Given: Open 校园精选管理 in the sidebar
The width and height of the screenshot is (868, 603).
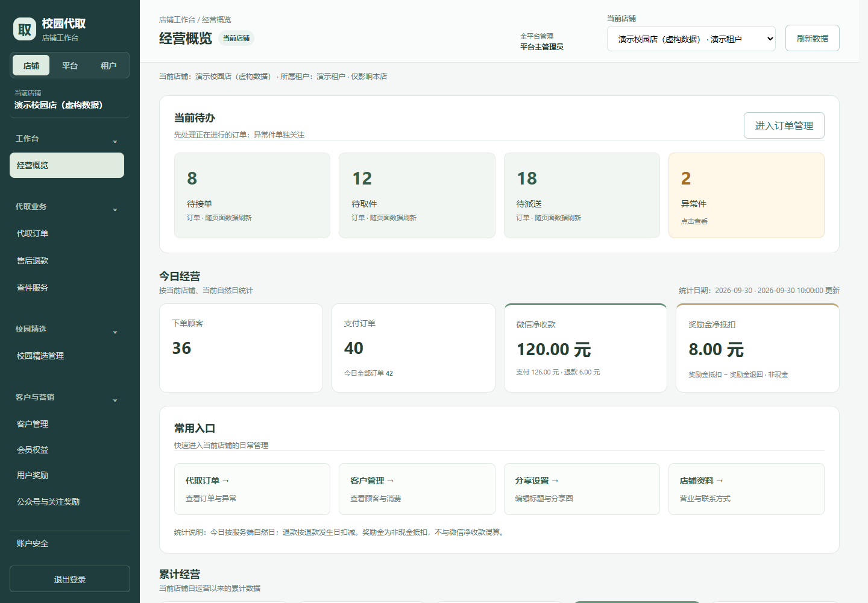Looking at the screenshot, I should 67,356.
